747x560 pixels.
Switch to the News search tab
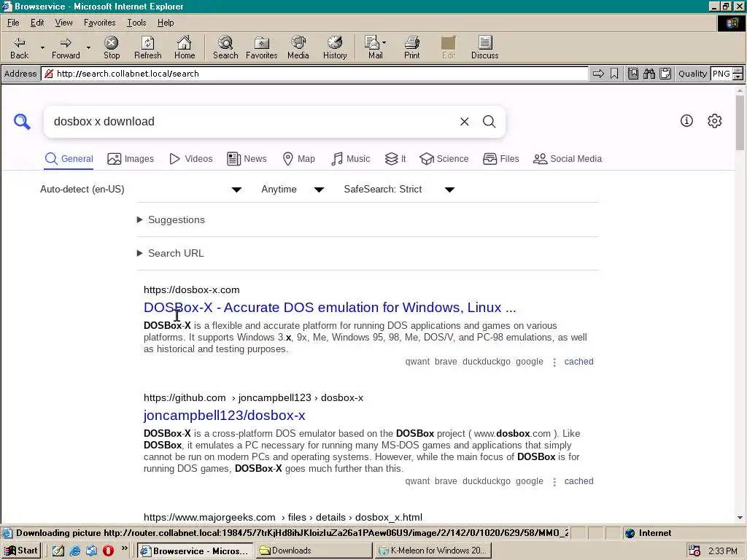(x=247, y=158)
